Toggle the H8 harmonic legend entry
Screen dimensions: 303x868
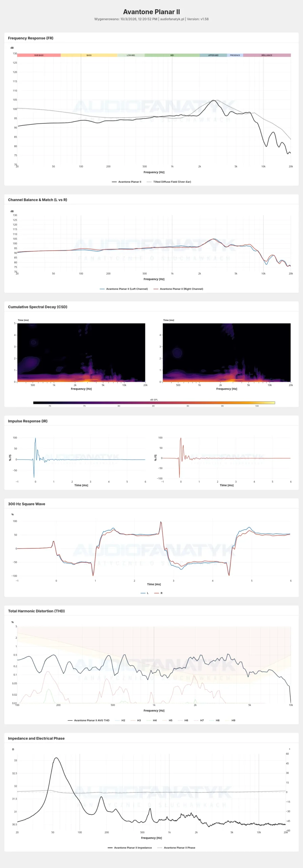pyautogui.click(x=215, y=720)
